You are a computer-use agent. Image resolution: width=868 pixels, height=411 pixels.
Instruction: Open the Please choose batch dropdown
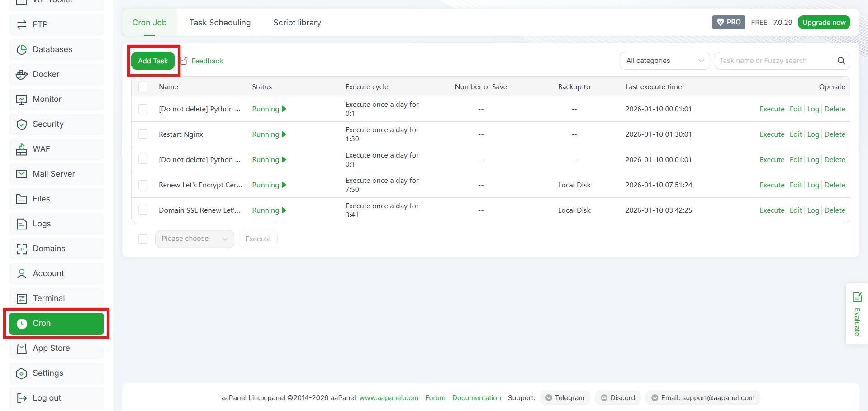pos(194,239)
